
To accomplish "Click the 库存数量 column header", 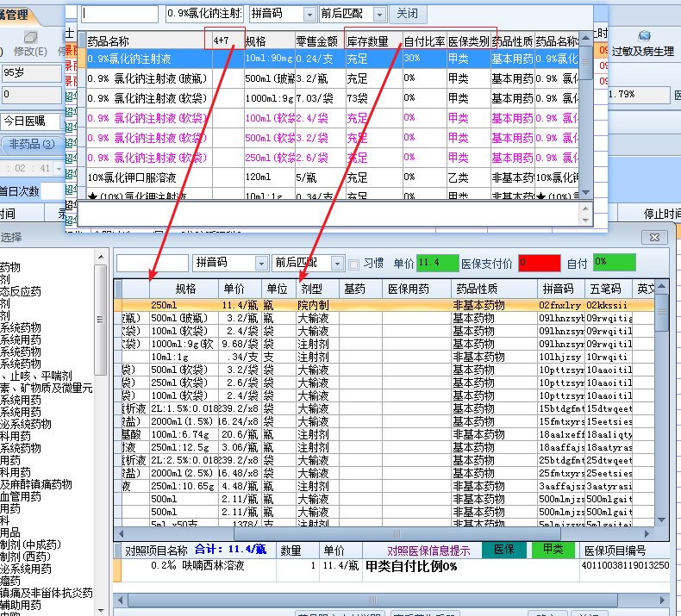I will coord(374,40).
